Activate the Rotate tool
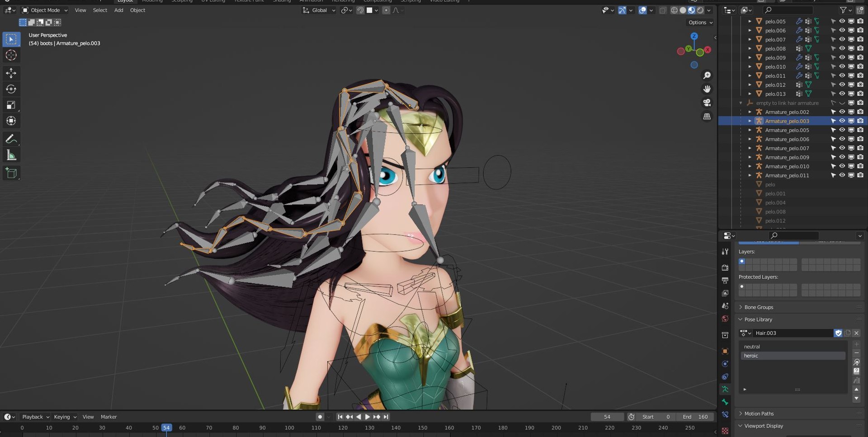 (11, 89)
